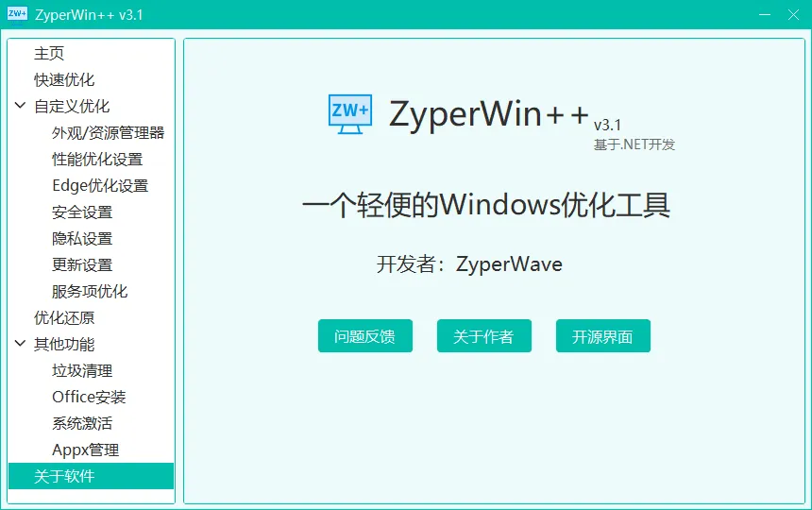Image resolution: width=812 pixels, height=510 pixels.
Task: Open Appx管理 page
Action: 85,450
